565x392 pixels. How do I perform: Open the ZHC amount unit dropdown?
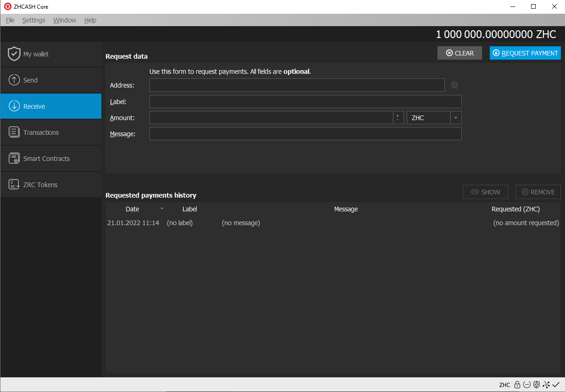pos(434,118)
